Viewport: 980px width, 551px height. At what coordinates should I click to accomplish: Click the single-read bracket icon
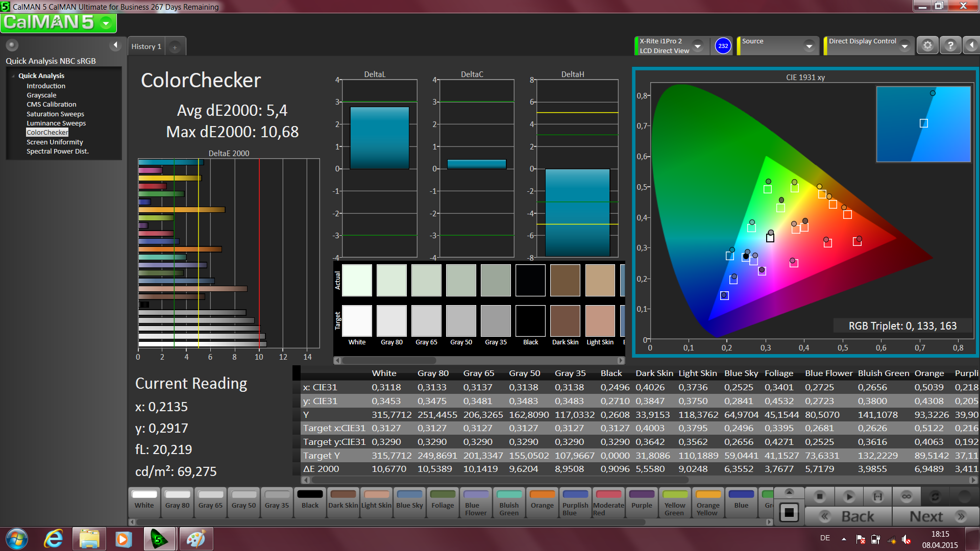click(x=877, y=496)
